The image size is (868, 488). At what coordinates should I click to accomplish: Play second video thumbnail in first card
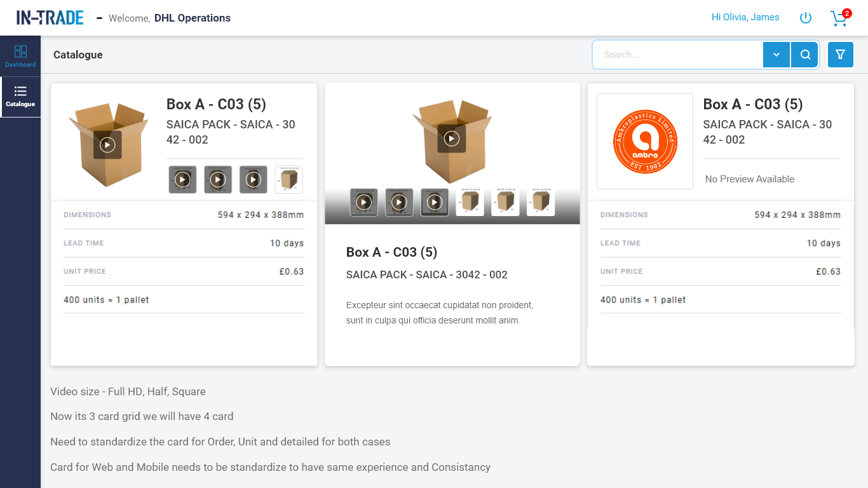(218, 180)
